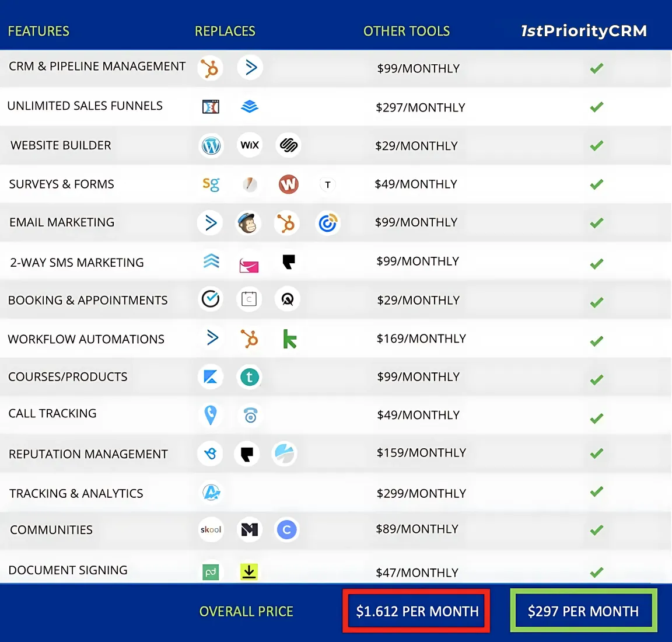Click the '$159/MONTHLY' Reputation Management price
This screenshot has height=642, width=672.
click(x=421, y=453)
